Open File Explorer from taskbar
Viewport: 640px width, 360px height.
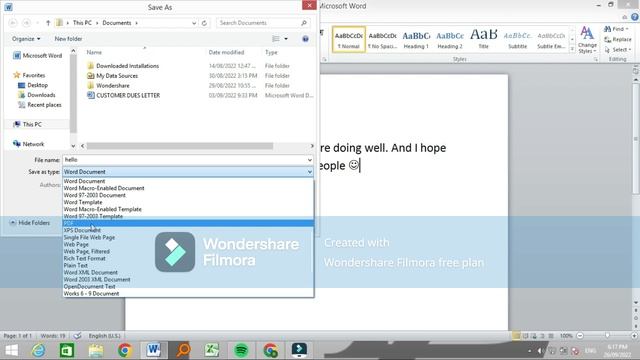pos(96,350)
